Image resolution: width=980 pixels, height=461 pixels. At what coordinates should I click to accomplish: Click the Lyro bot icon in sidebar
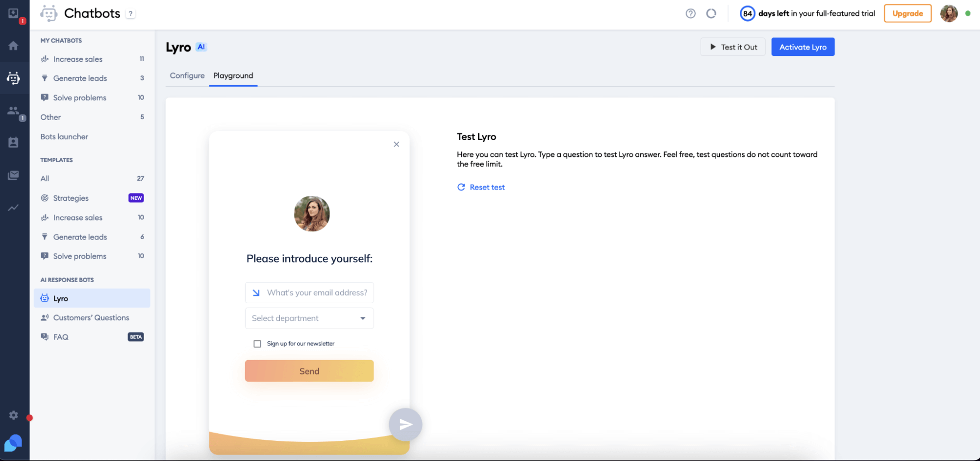45,298
